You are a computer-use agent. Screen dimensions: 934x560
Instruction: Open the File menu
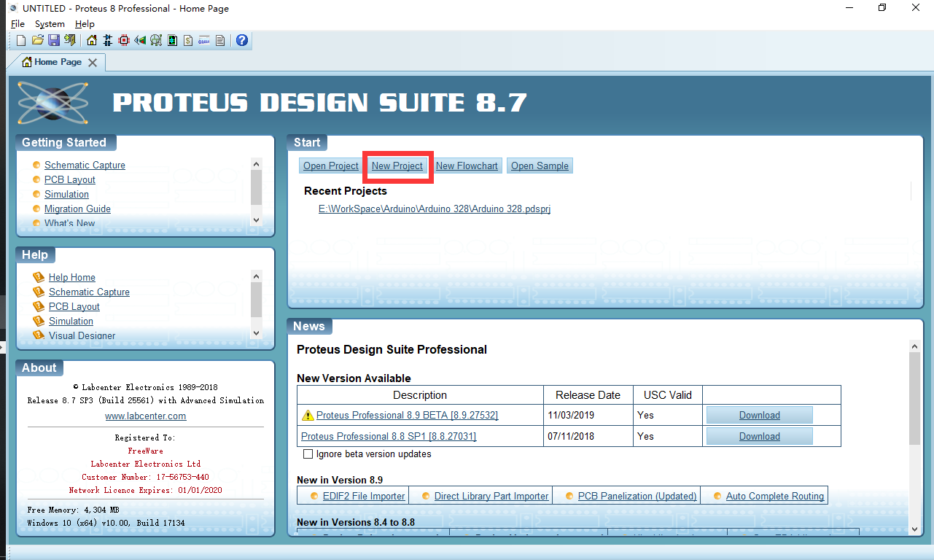coord(18,24)
